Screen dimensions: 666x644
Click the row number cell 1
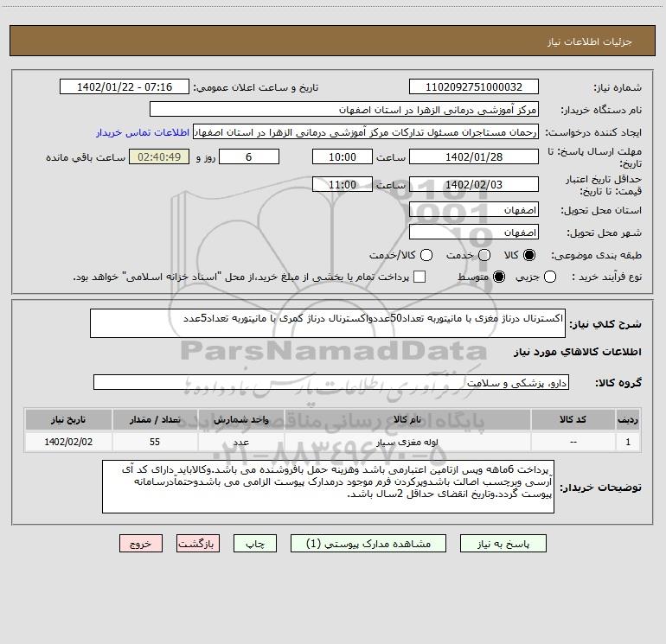point(628,442)
